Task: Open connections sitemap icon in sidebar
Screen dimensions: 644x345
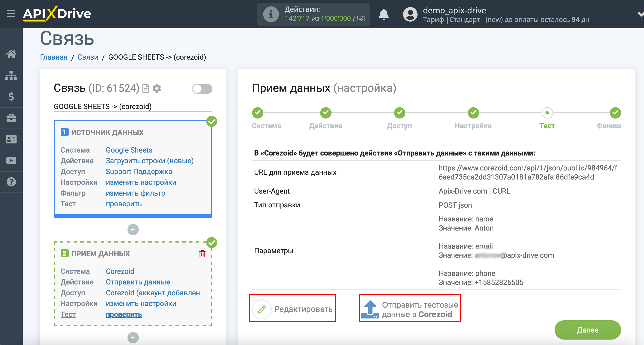Action: pos(11,75)
